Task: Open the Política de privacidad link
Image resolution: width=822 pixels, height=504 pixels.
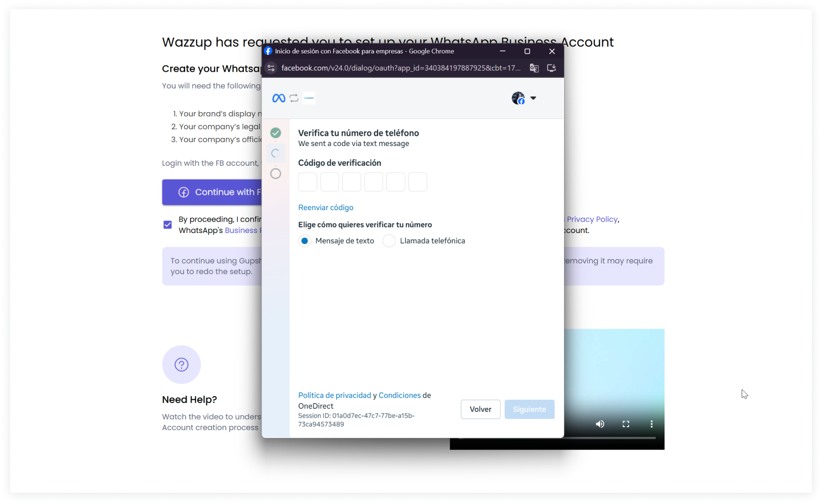Action: click(x=335, y=395)
